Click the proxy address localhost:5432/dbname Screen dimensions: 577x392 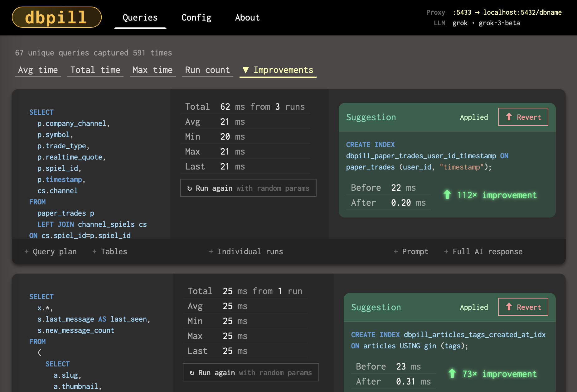tap(522, 12)
